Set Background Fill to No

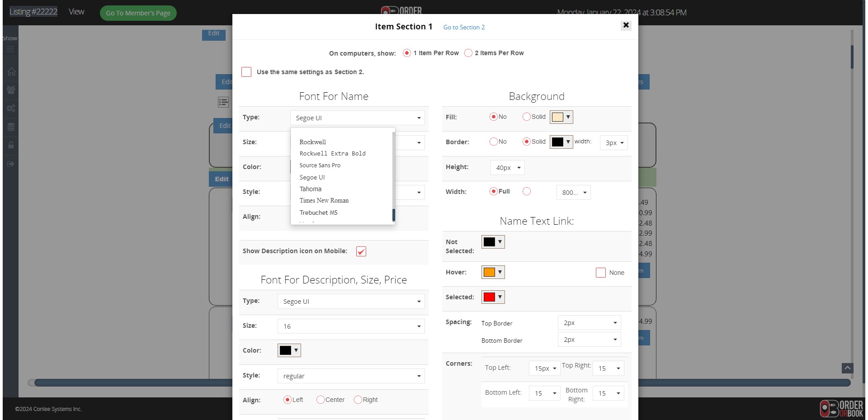(x=494, y=117)
